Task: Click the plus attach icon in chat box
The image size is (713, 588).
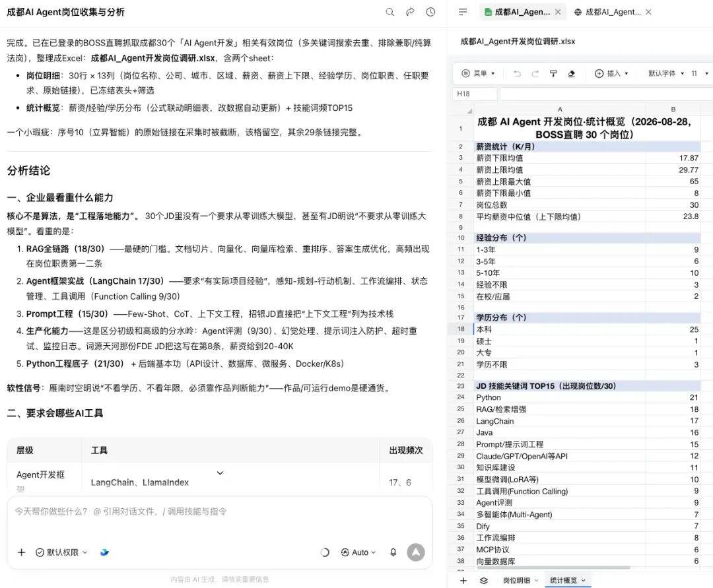Action: point(21,552)
